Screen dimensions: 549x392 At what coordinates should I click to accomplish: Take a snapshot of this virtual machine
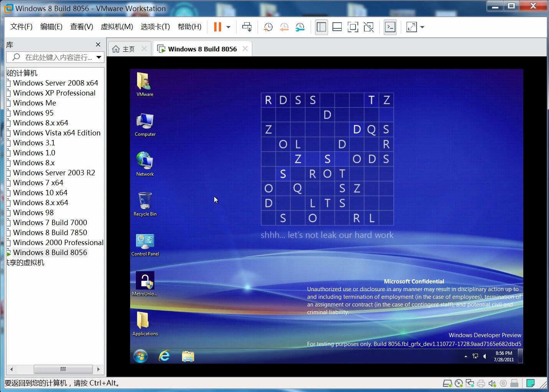(268, 27)
